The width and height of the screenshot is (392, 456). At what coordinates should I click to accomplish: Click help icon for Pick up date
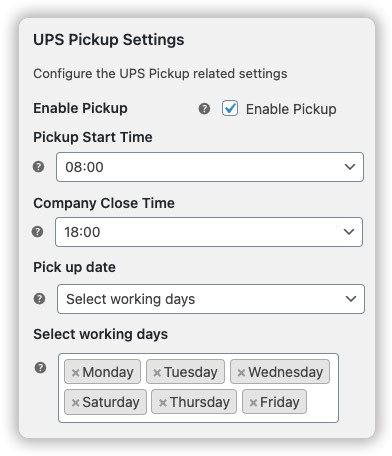tap(40, 299)
